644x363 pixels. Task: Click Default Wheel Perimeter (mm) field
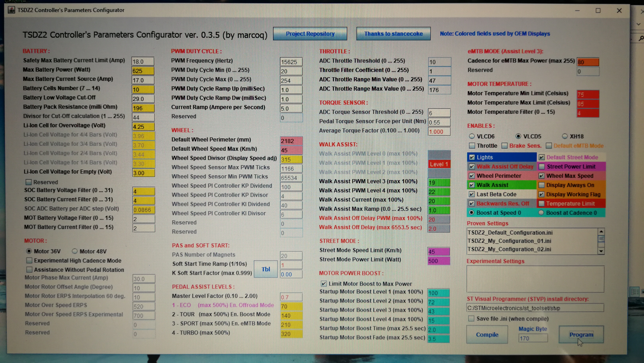point(291,141)
